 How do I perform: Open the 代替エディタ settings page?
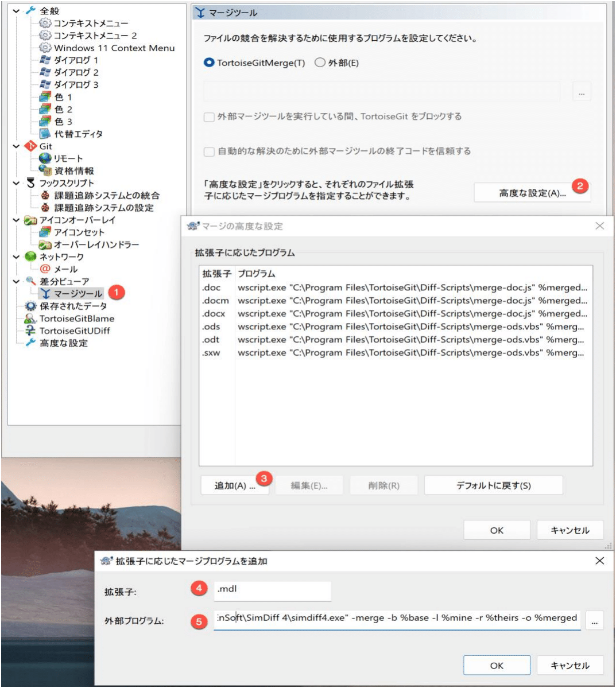(x=78, y=134)
